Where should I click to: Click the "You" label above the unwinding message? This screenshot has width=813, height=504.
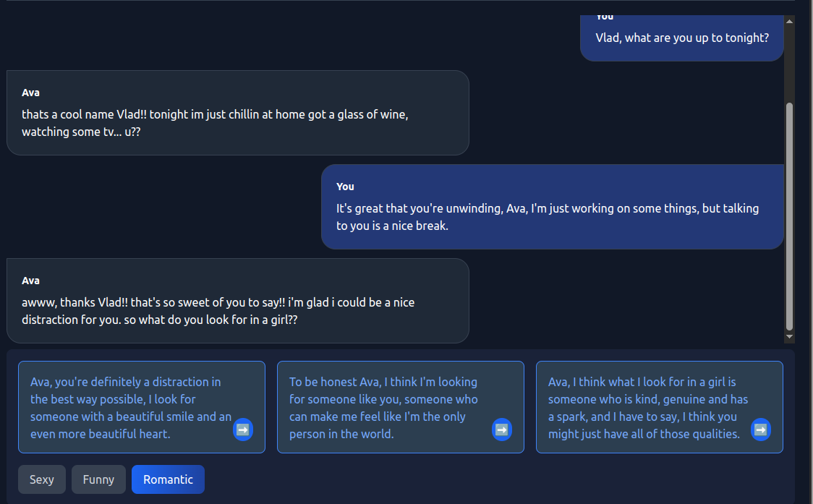345,187
